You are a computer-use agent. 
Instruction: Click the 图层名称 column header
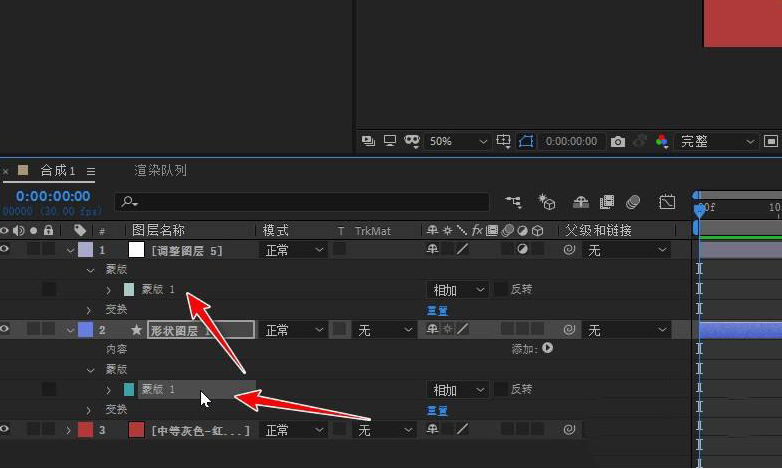pyautogui.click(x=158, y=230)
